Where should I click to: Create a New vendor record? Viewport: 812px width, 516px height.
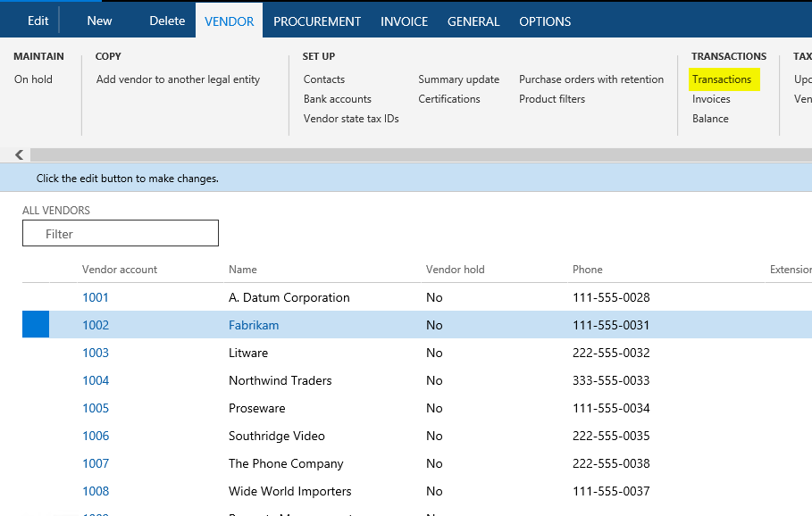[99, 21]
